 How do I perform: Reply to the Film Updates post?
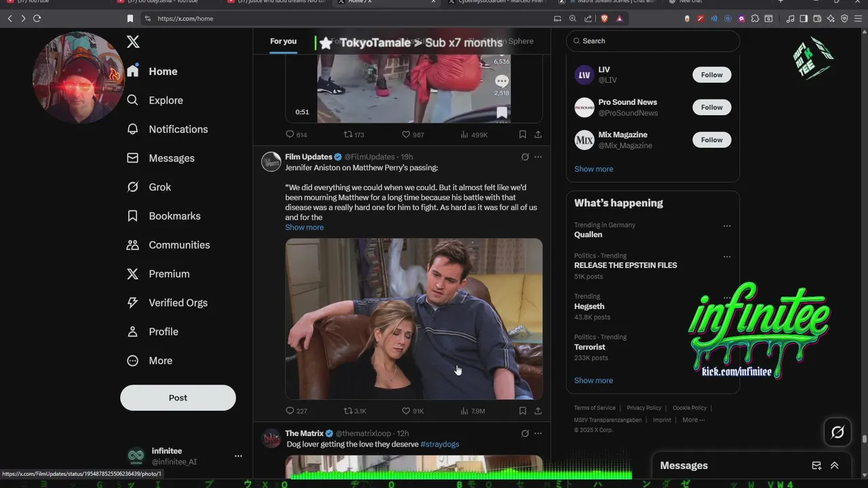[x=296, y=411]
